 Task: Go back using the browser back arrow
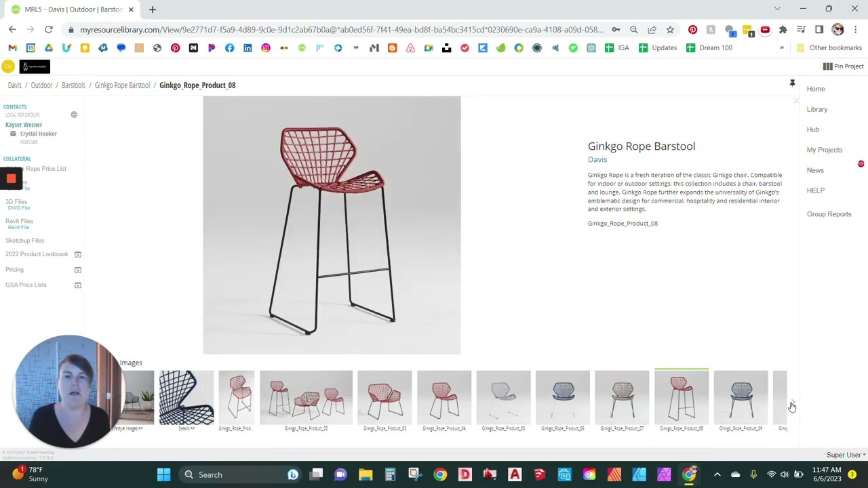tap(12, 30)
